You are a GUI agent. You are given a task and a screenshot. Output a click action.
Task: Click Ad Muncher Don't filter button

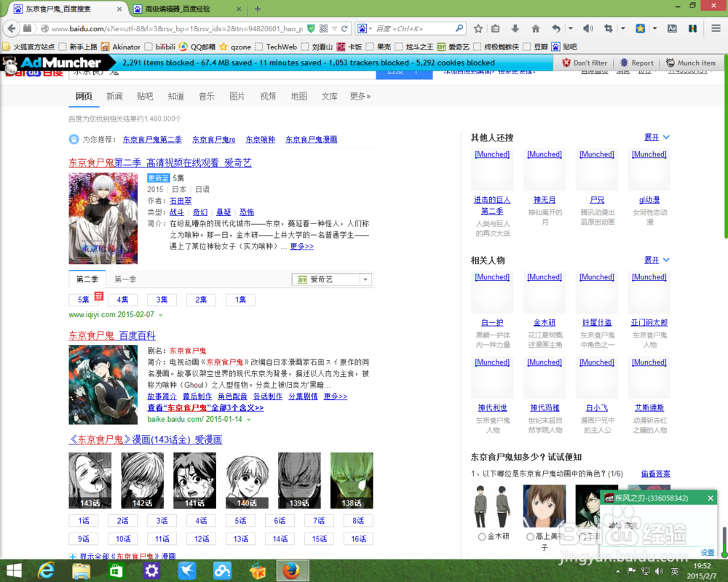pyautogui.click(x=585, y=63)
